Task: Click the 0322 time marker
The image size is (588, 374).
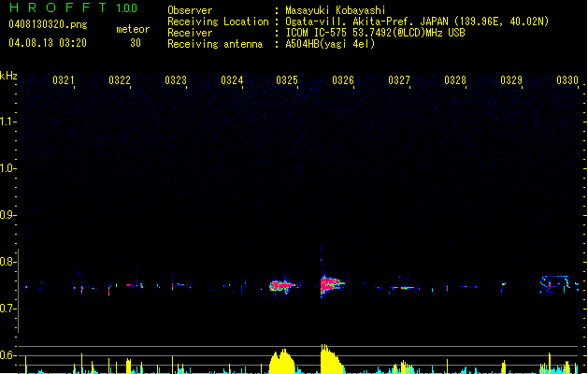Action: click(120, 80)
